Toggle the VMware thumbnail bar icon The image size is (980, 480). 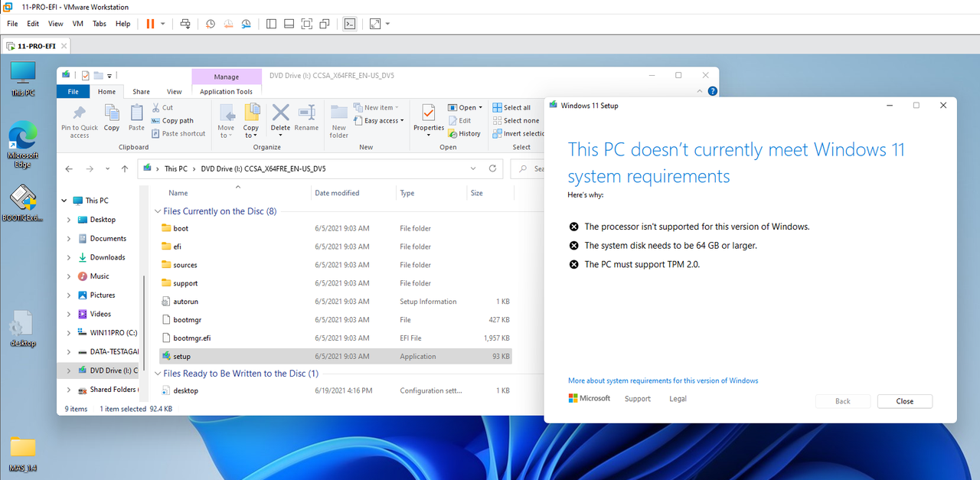coord(289,24)
